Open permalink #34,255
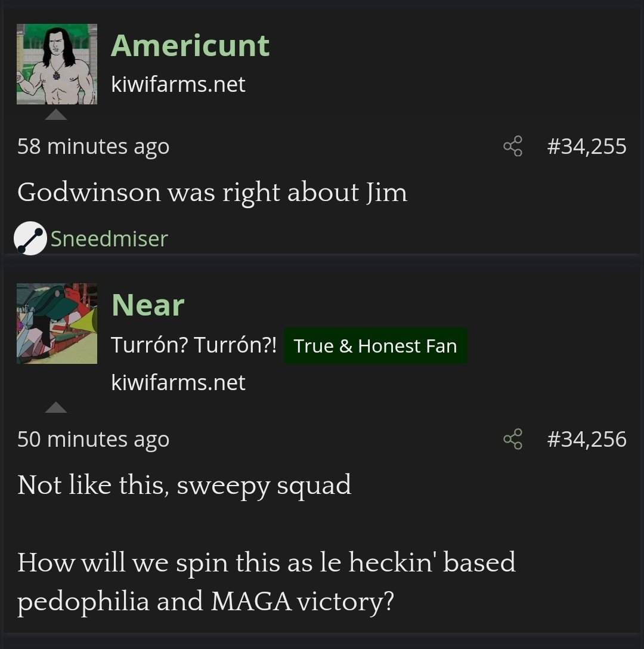 tap(587, 147)
